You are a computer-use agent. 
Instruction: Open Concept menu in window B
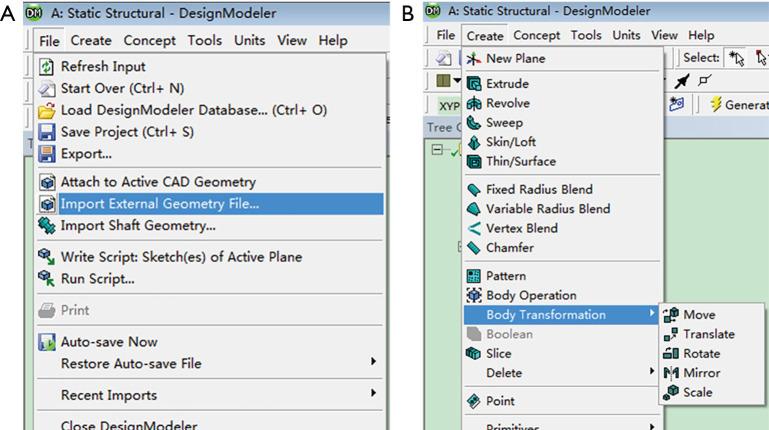click(x=537, y=35)
